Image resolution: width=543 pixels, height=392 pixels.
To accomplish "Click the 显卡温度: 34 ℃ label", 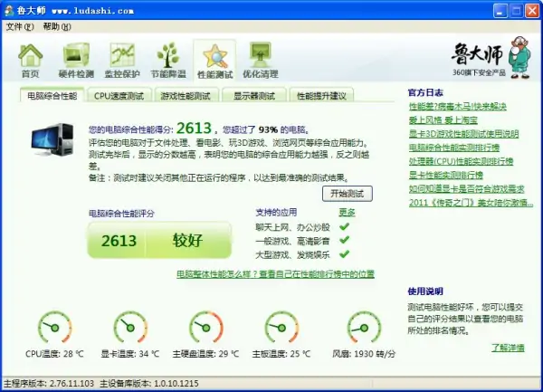I will pyautogui.click(x=130, y=354).
